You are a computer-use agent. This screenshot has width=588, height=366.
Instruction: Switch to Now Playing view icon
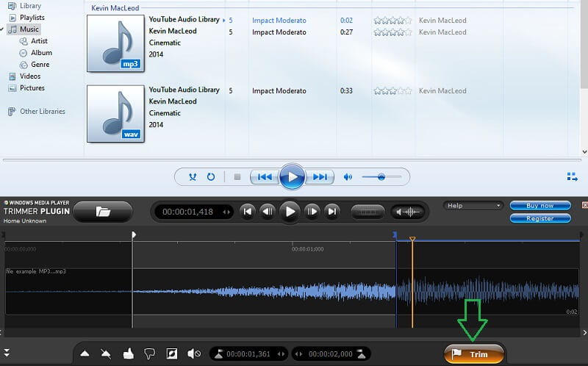point(572,176)
